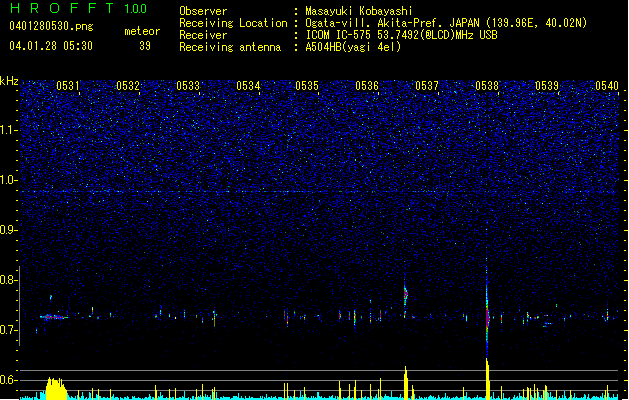Click the long horizontal echo before 0531
Screen dimensions: 629x400
pyautogui.click(x=54, y=317)
